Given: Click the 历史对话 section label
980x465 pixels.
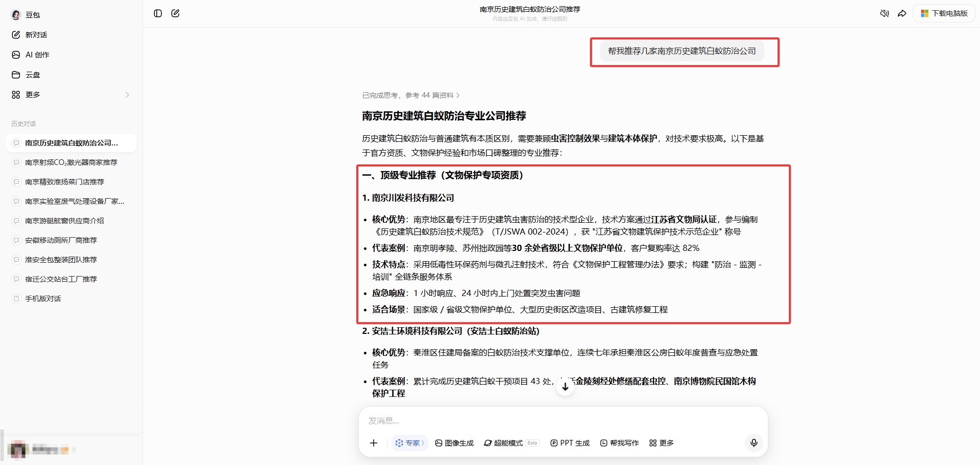Looking at the screenshot, I should tap(24, 124).
